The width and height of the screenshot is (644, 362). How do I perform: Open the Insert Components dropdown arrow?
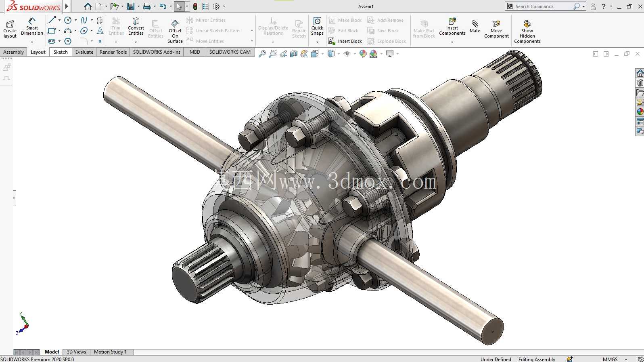point(452,42)
